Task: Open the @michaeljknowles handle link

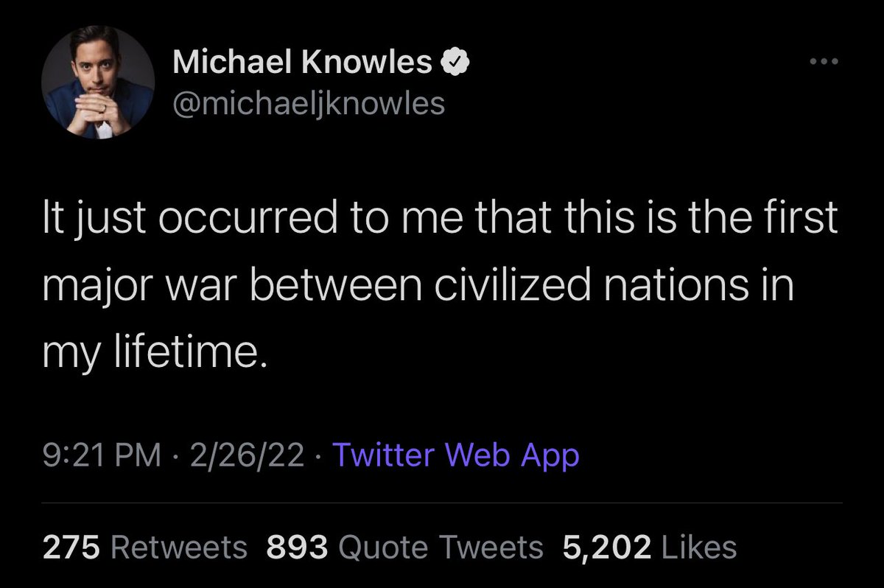Action: pyautogui.click(x=308, y=104)
